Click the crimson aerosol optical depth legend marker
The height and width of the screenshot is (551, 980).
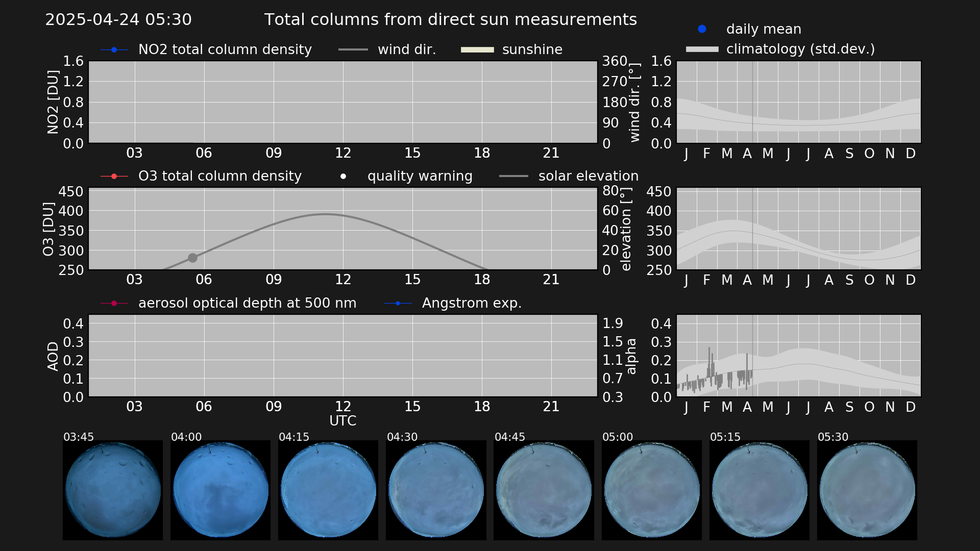(114, 303)
